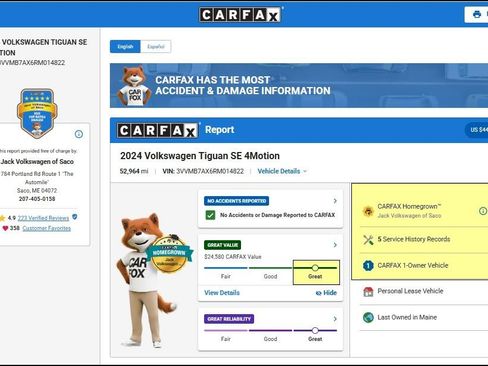Open the Customer Favorites link
The height and width of the screenshot is (366, 488).
click(x=47, y=228)
